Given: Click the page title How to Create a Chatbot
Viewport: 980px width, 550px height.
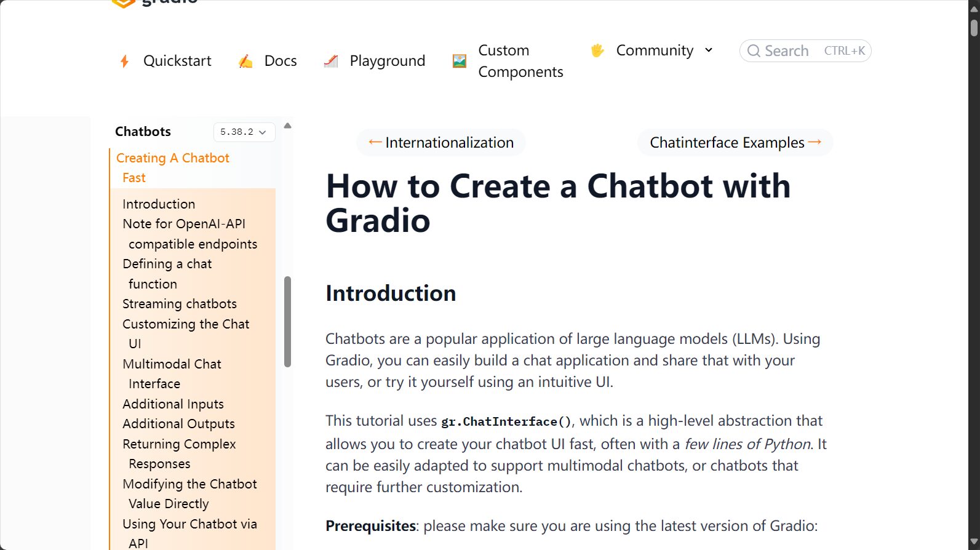Looking at the screenshot, I should [x=558, y=203].
